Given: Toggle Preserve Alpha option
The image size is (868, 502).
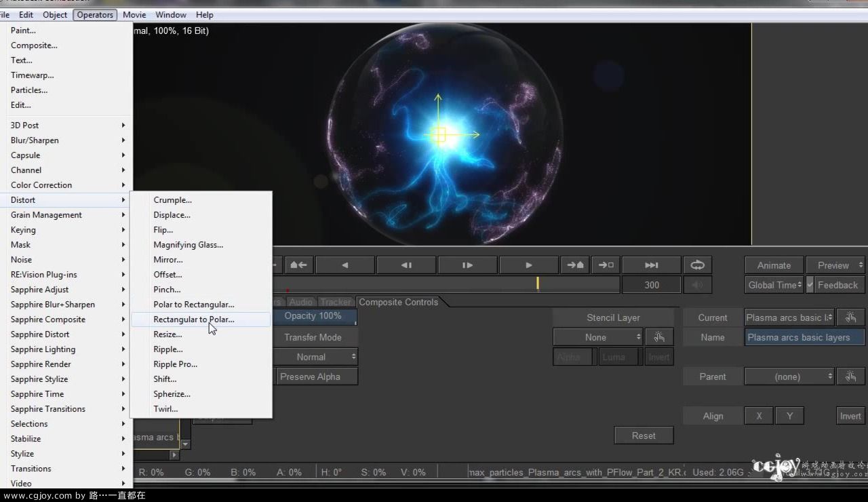Looking at the screenshot, I should [x=316, y=376].
